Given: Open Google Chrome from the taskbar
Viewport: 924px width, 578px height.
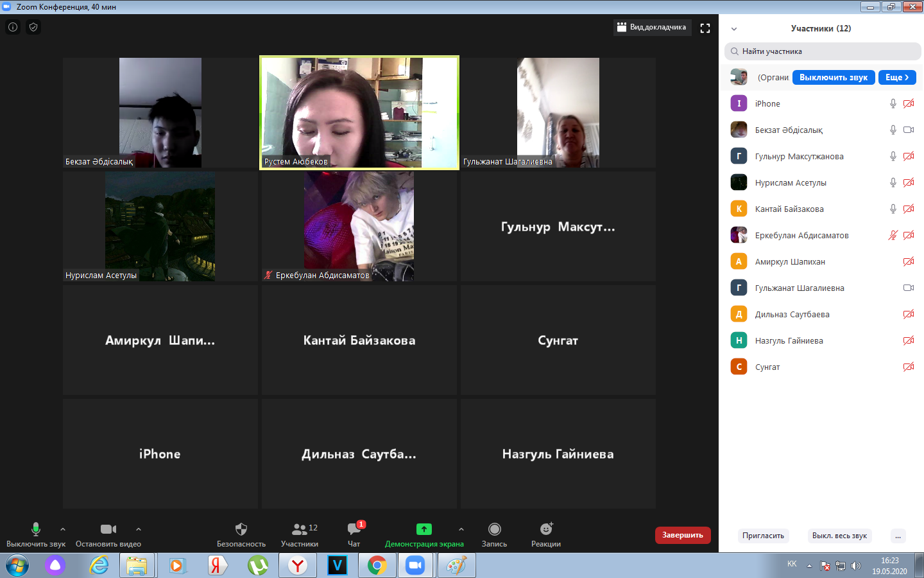Looking at the screenshot, I should 377,566.
